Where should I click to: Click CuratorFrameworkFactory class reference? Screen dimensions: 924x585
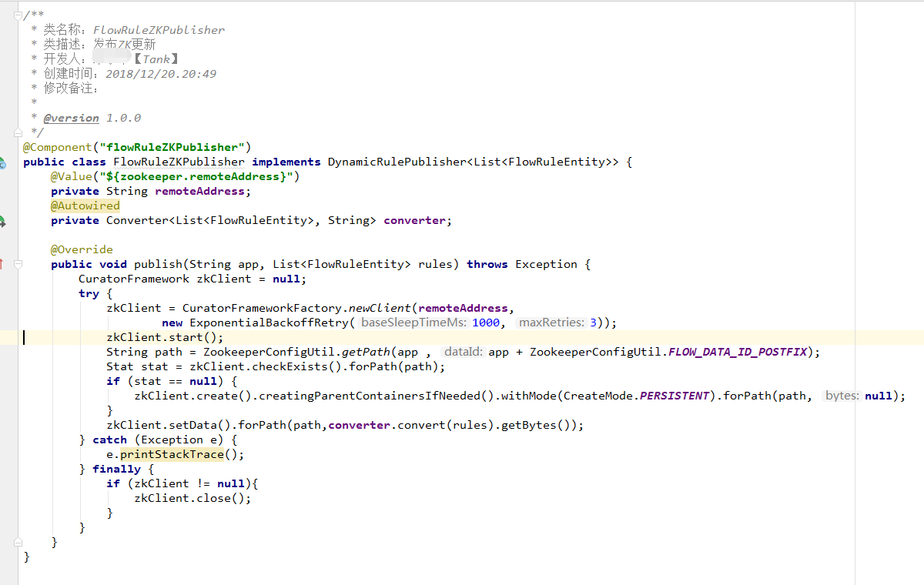coord(263,308)
